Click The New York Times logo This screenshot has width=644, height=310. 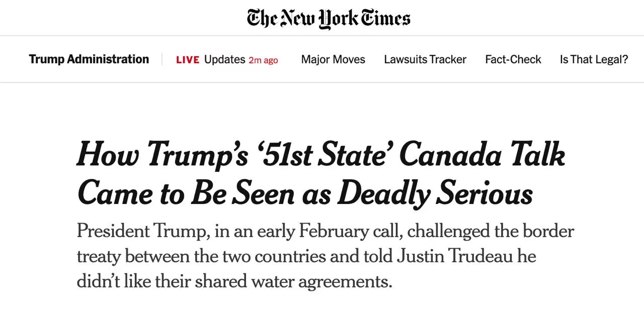point(329,19)
